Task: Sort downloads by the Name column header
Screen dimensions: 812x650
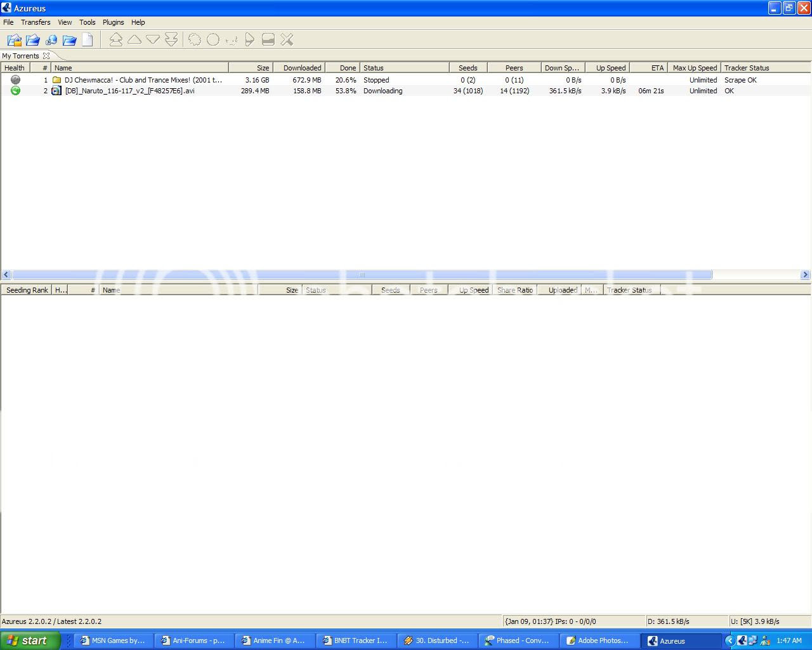Action: point(140,68)
